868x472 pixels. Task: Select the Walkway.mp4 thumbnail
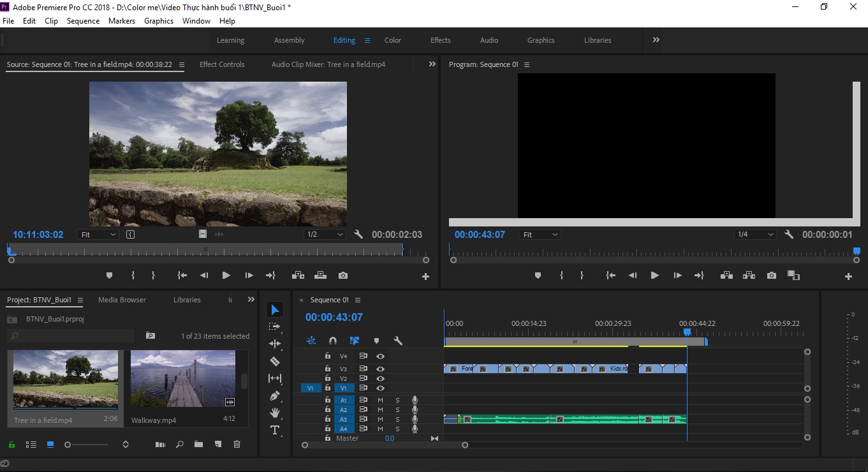[x=182, y=379]
